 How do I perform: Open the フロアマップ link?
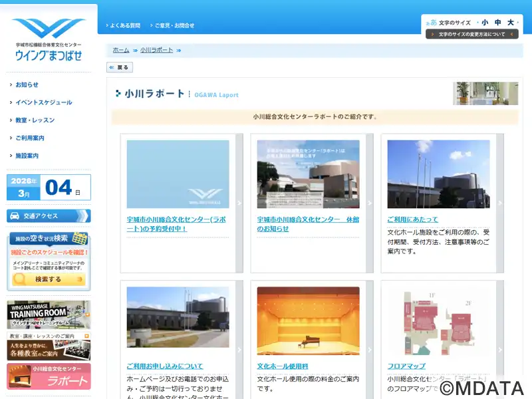point(406,366)
